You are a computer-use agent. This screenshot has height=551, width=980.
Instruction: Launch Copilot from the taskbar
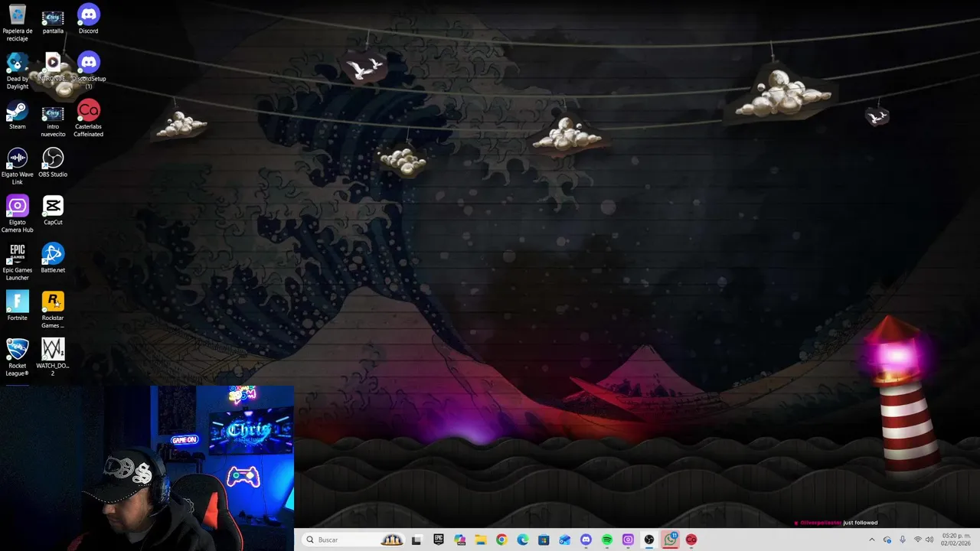(x=459, y=540)
